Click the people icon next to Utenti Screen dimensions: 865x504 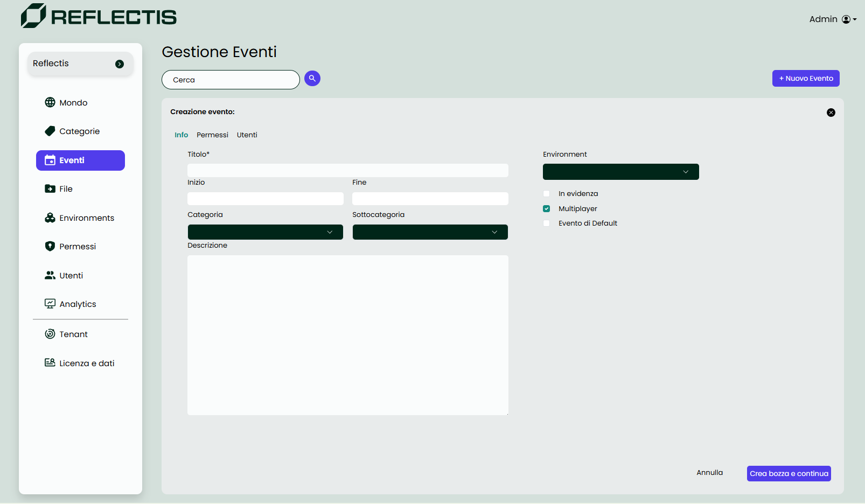[50, 275]
